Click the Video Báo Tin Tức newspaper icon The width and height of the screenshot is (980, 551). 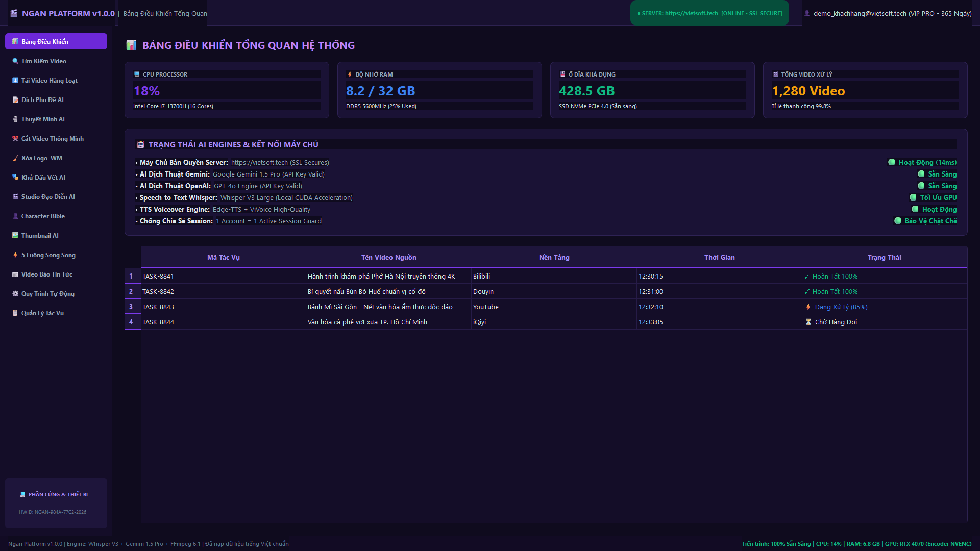(x=15, y=274)
